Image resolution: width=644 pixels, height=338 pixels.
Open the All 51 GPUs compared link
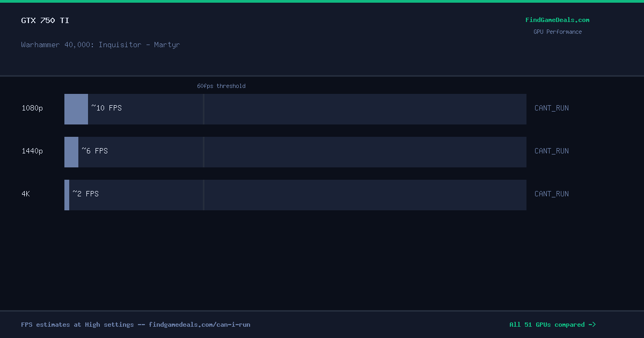point(552,325)
